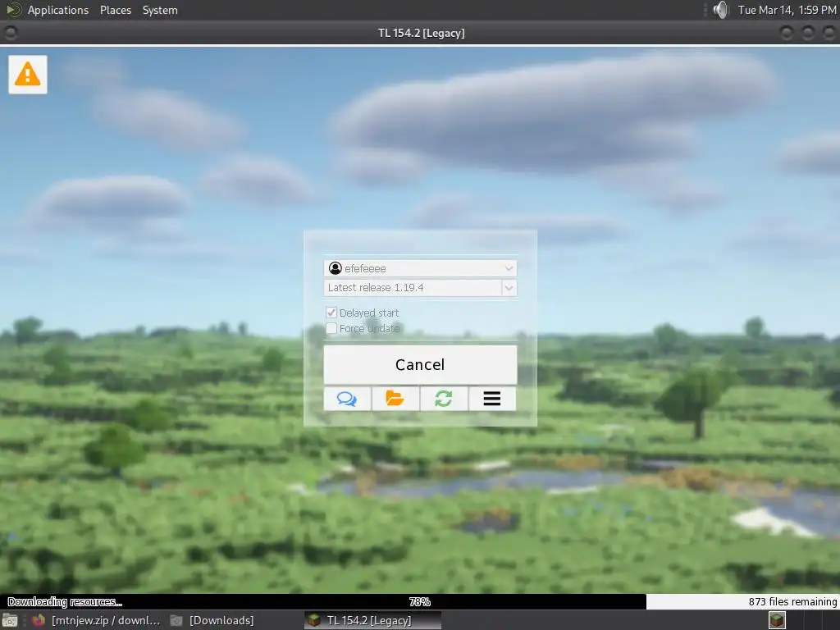840x630 pixels.
Task: Click the account avatar icon beside efefeeee
Action: (336, 268)
